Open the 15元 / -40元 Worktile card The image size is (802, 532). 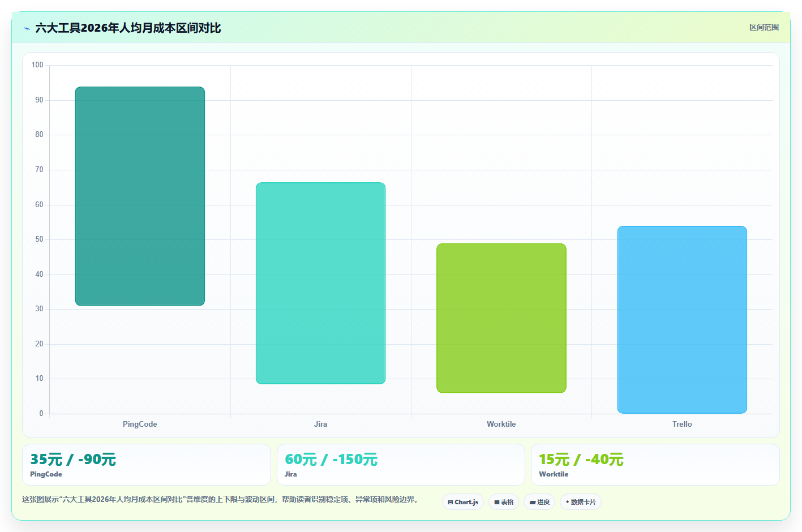tap(655, 465)
